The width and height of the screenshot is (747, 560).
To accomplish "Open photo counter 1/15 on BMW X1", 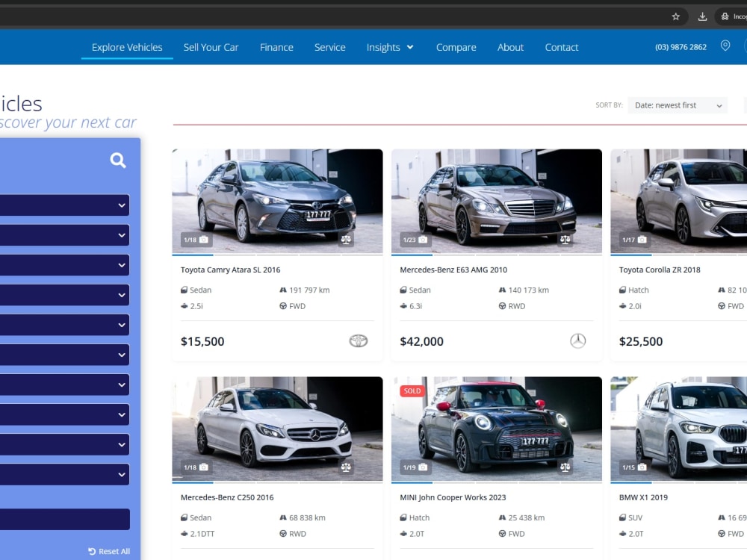I will pos(634,467).
